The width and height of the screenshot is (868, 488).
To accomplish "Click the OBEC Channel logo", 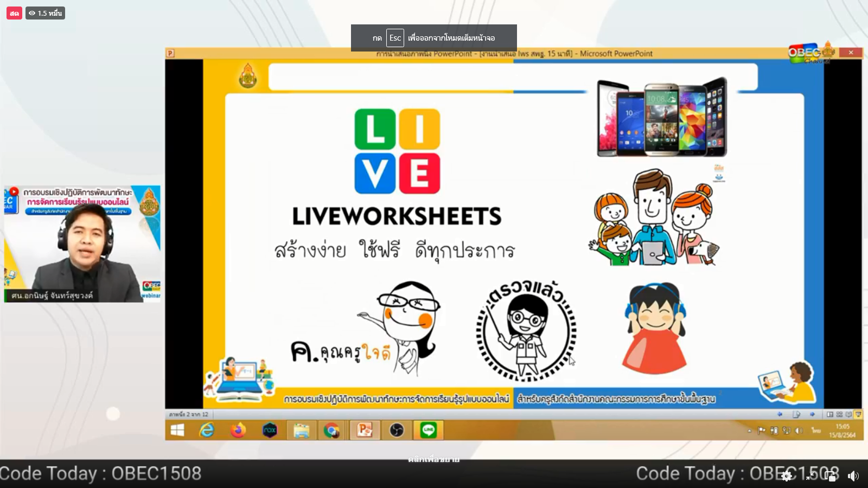I will (812, 53).
